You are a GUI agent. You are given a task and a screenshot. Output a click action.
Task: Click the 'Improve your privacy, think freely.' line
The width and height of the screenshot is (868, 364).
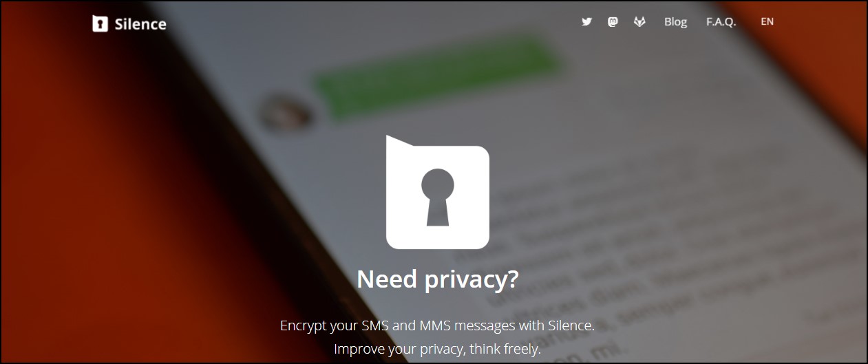437,349
